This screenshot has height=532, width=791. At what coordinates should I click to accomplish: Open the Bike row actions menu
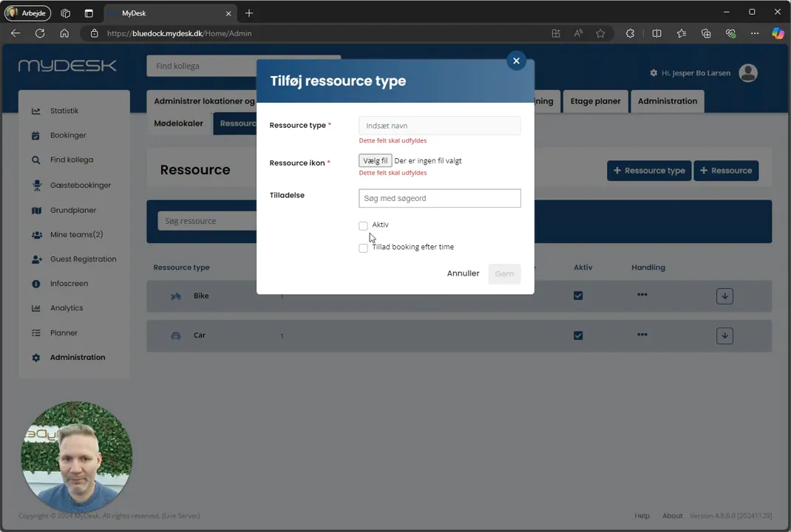(642, 295)
